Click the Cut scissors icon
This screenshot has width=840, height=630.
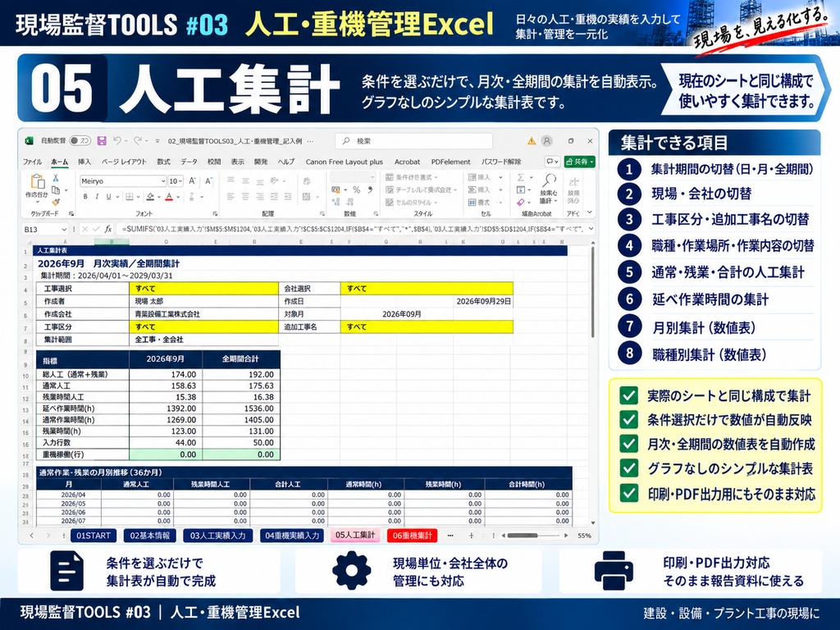click(56, 178)
